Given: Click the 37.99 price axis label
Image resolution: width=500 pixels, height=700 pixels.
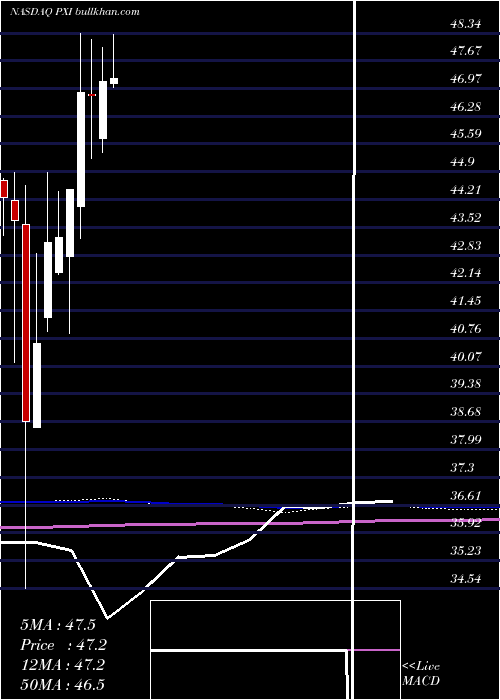Looking at the screenshot, I should point(466,440).
